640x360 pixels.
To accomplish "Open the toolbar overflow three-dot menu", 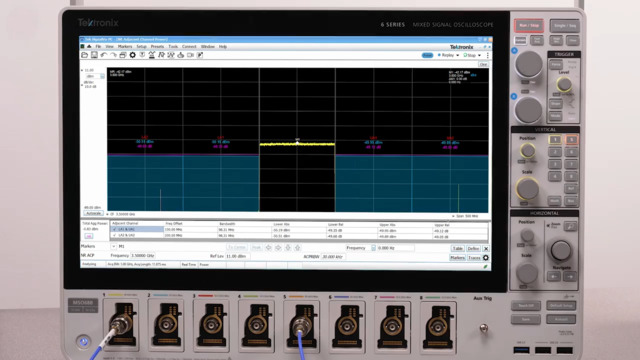I will (487, 56).
